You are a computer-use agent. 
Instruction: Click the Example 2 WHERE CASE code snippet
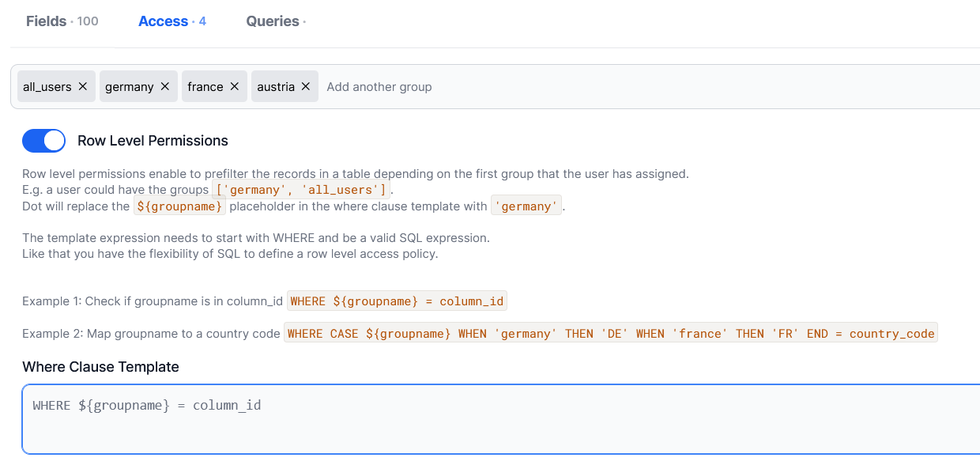click(610, 334)
